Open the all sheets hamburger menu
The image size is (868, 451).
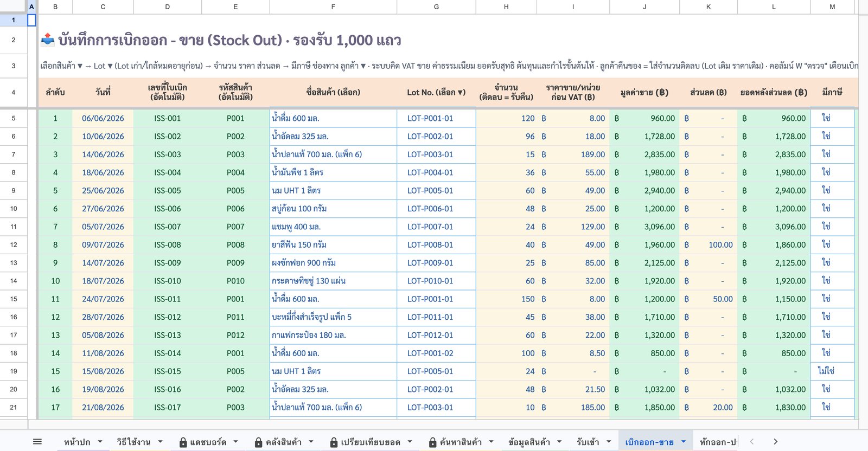tap(37, 442)
